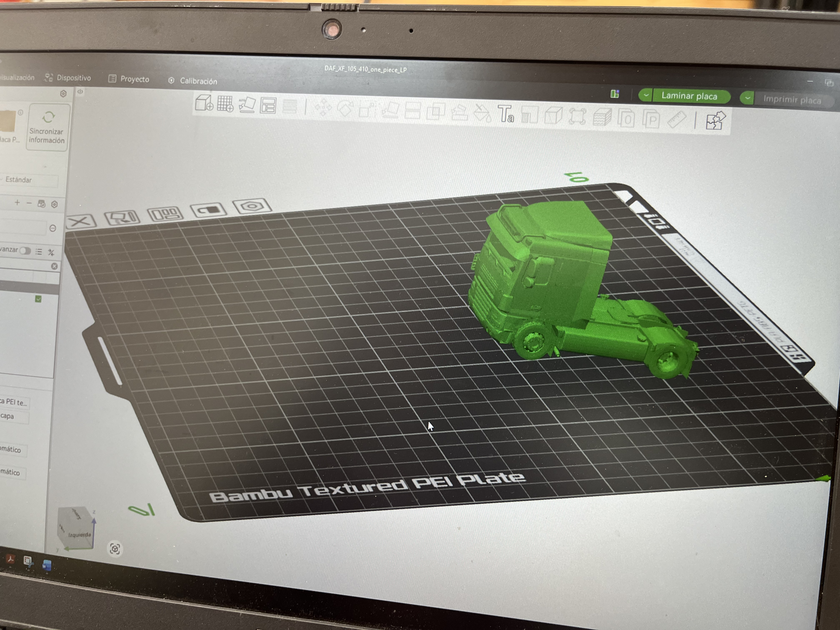Screen dimensions: 840x630
Task: Click the plate settings hexagon icon
Action: (252, 206)
